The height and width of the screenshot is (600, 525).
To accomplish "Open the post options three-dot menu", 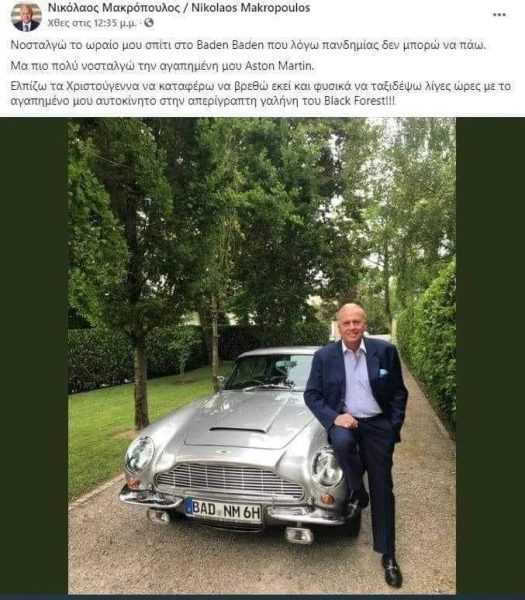I will click(x=499, y=15).
